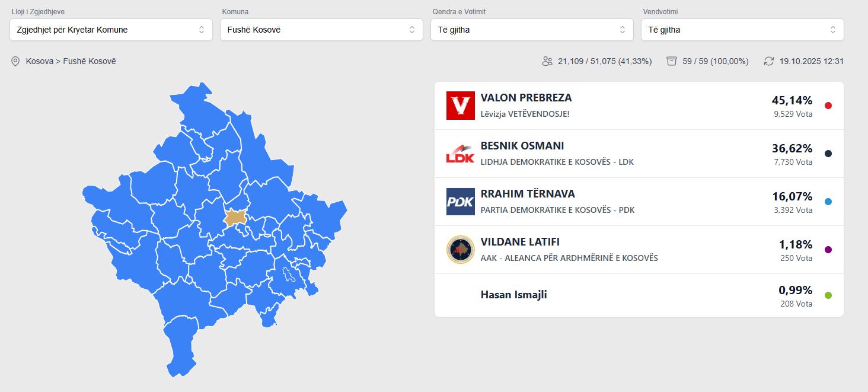Click the green dot for Hasan Ismajli
Image resolution: width=868 pixels, height=392 pixels.
tap(828, 295)
